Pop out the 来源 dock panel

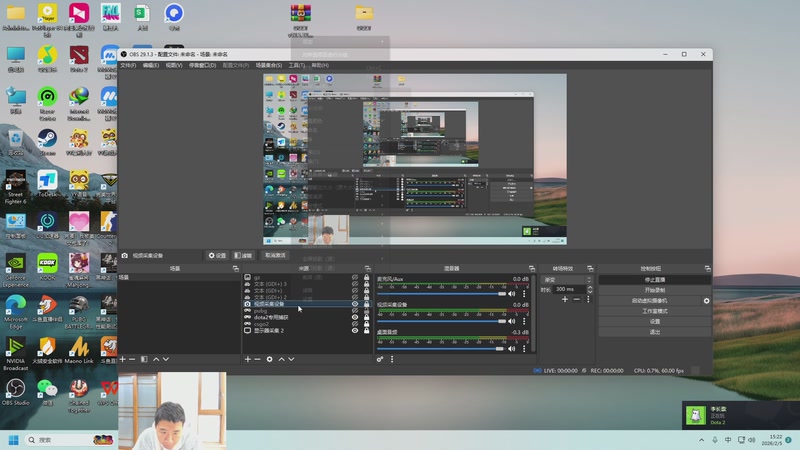click(x=367, y=268)
